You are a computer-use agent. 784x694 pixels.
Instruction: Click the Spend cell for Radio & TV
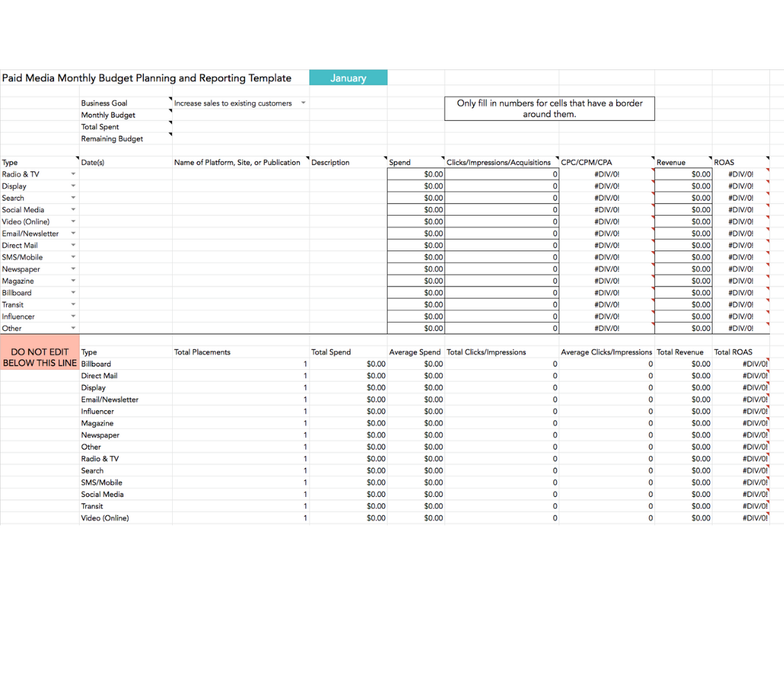pyautogui.click(x=416, y=174)
